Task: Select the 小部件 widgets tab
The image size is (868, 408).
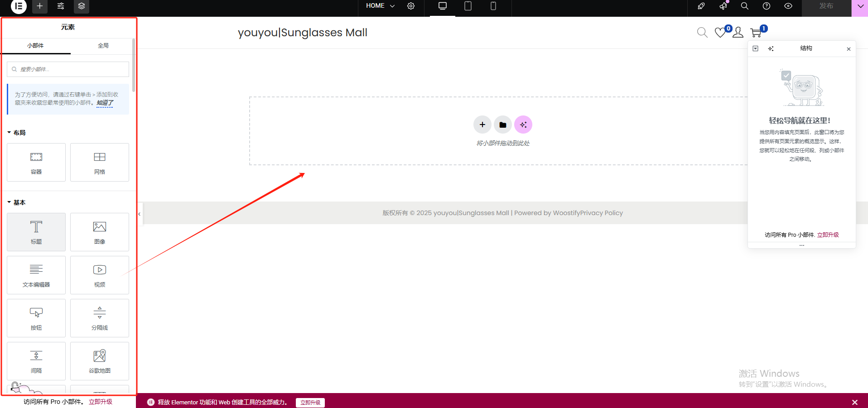Action: point(35,46)
